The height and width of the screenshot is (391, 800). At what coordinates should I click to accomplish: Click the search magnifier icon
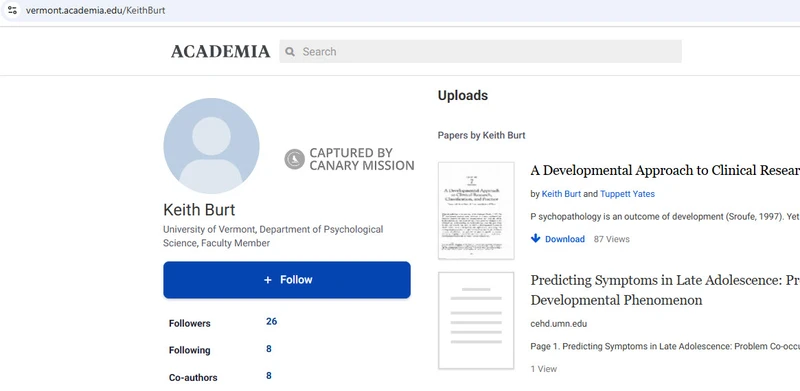[x=290, y=52]
